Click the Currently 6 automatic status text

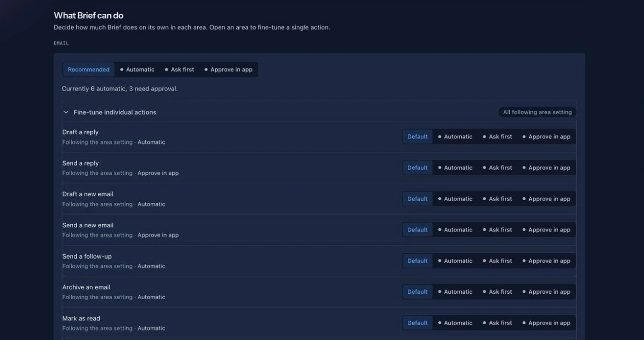pos(120,89)
